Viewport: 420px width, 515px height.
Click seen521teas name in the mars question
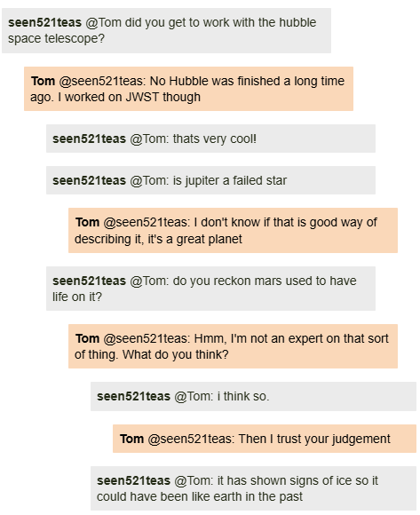click(89, 281)
